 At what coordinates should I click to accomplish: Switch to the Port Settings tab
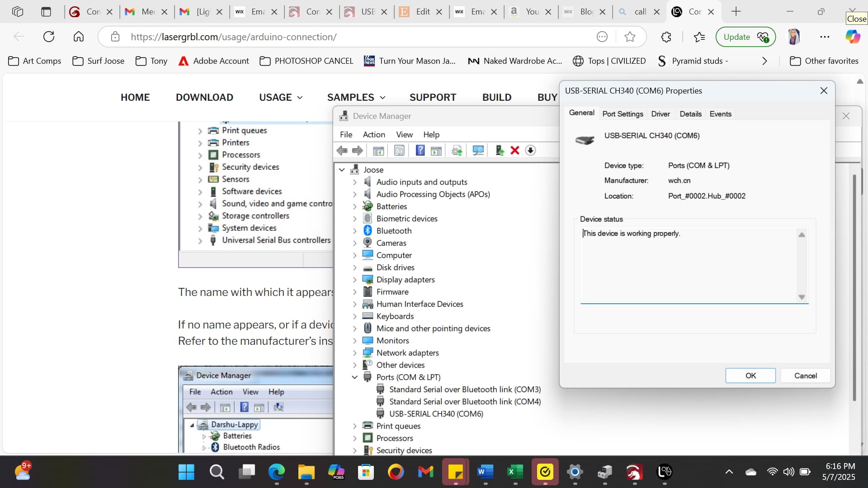(x=623, y=114)
